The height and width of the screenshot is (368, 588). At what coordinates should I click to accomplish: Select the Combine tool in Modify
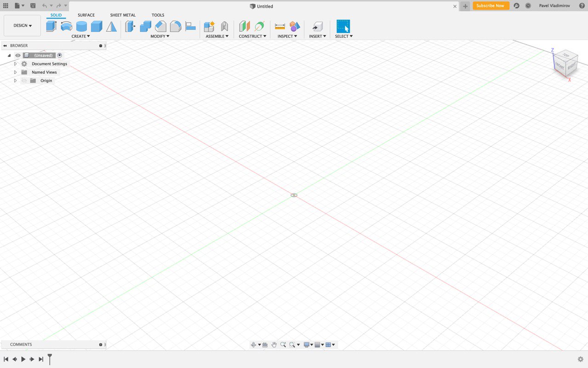coord(146,26)
